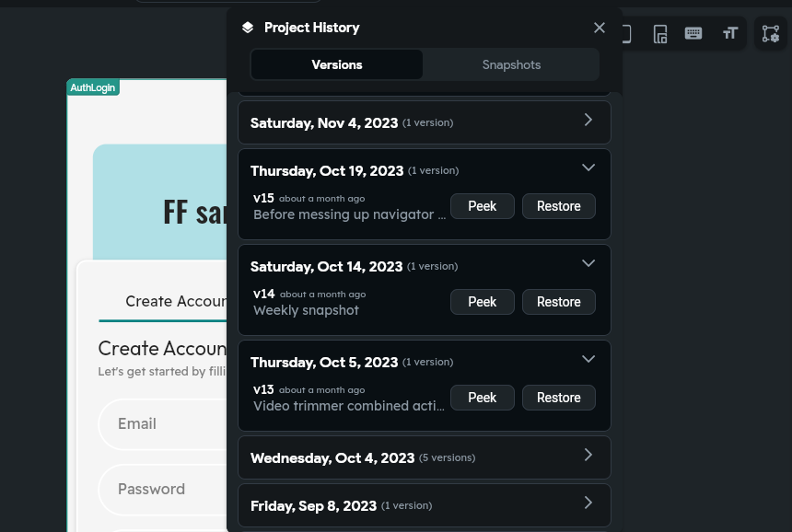Click 'Before messing up navigator' description text

[349, 214]
